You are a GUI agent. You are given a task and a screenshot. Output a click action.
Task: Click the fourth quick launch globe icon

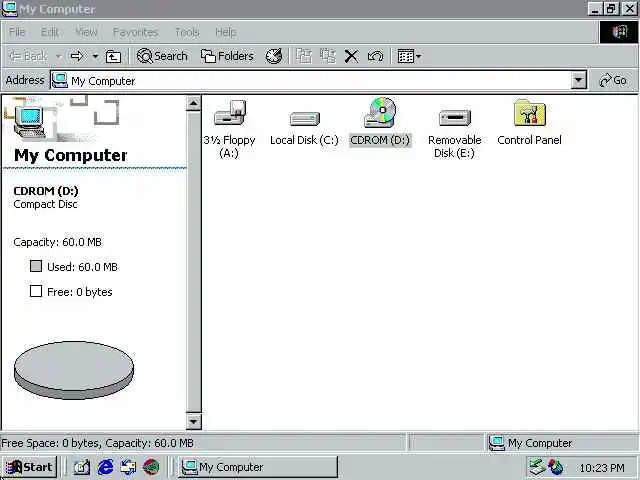point(151,467)
